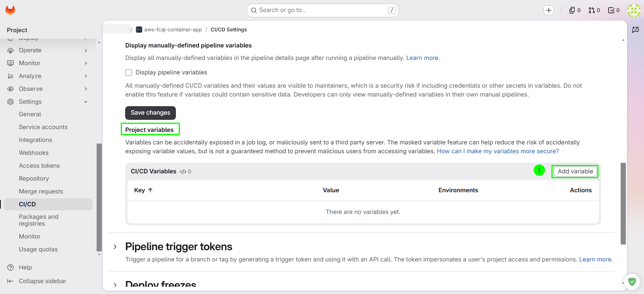
Task: Click the Settings gear sidebar icon
Action: 10,102
